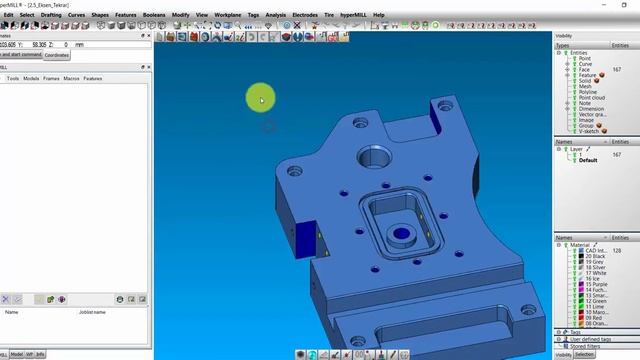This screenshot has width=640, height=360.
Task: Expand the Curve tree node
Action: click(x=567, y=64)
